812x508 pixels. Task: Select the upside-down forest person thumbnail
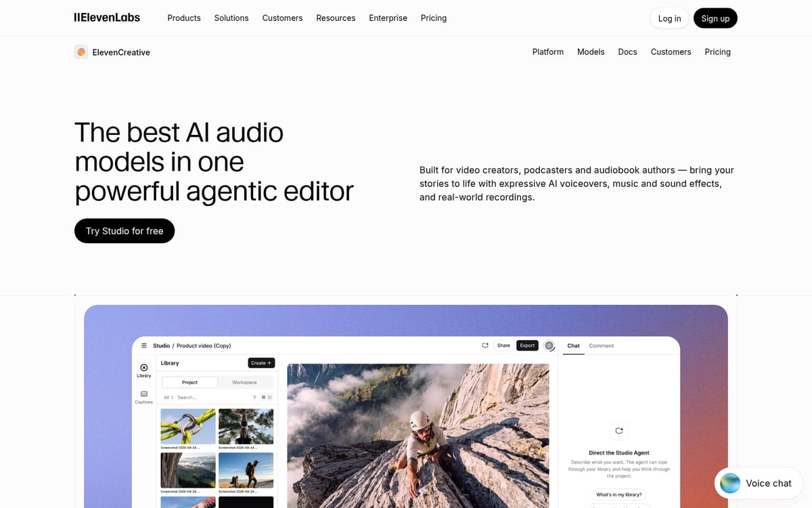point(246,426)
